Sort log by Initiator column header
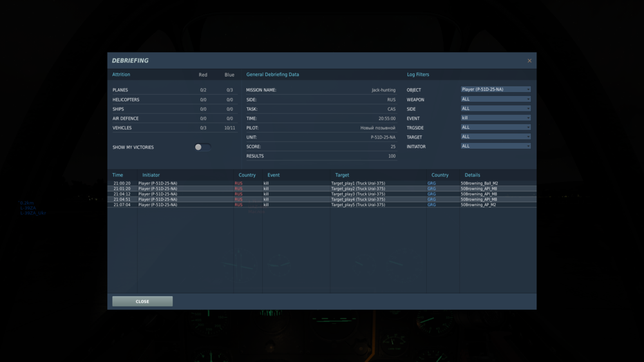This screenshot has height=362, width=644. (x=151, y=175)
